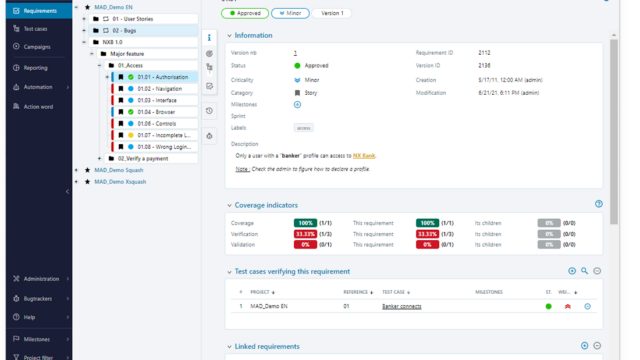The image size is (640, 360).
Task: Collapse the Test cases verifying this requirement section
Action: click(229, 272)
